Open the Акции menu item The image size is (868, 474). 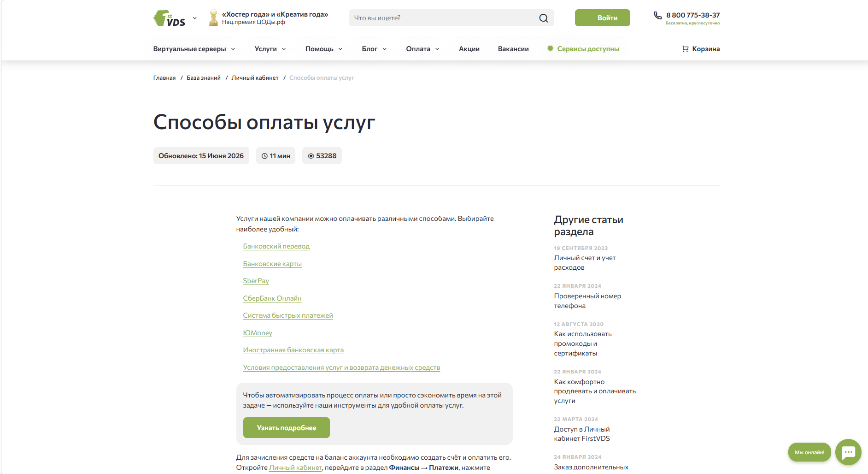click(x=469, y=49)
